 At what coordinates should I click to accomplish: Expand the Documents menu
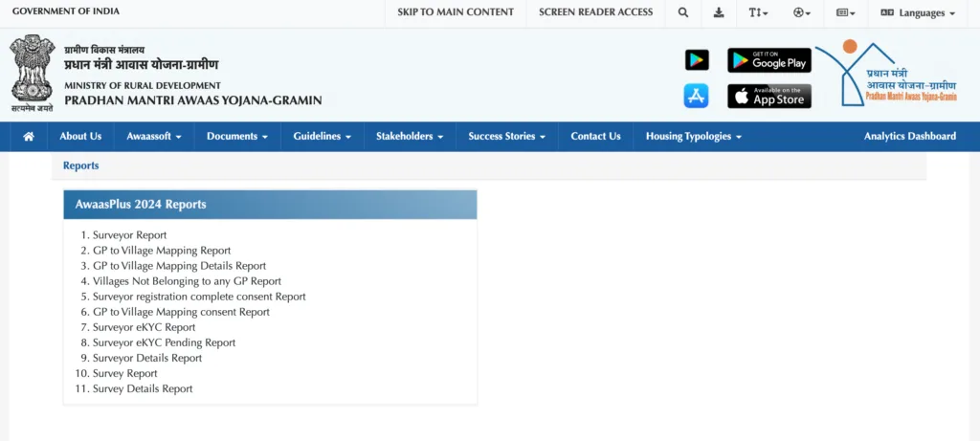[x=237, y=136]
